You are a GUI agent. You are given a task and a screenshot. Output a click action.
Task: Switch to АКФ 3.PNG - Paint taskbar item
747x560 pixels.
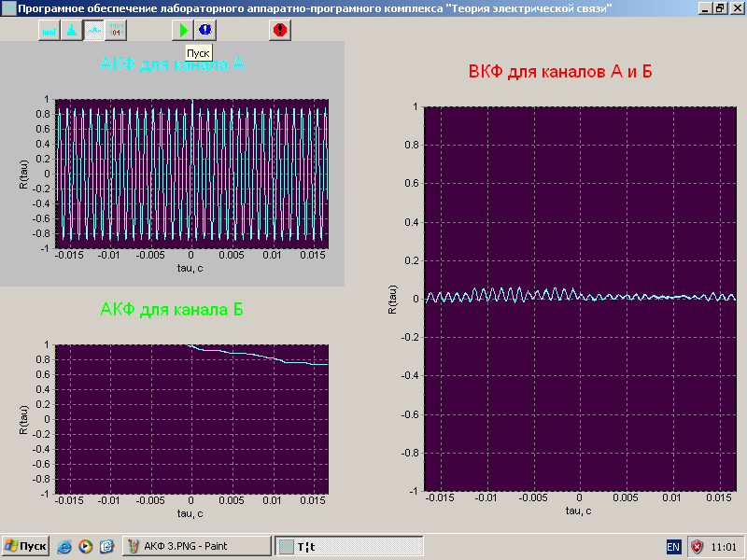click(197, 546)
